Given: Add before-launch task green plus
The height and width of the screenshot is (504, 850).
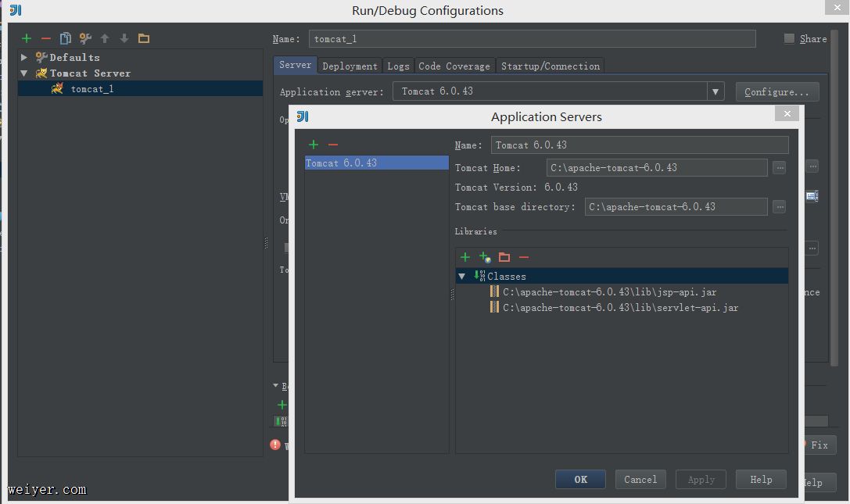Looking at the screenshot, I should coord(282,405).
